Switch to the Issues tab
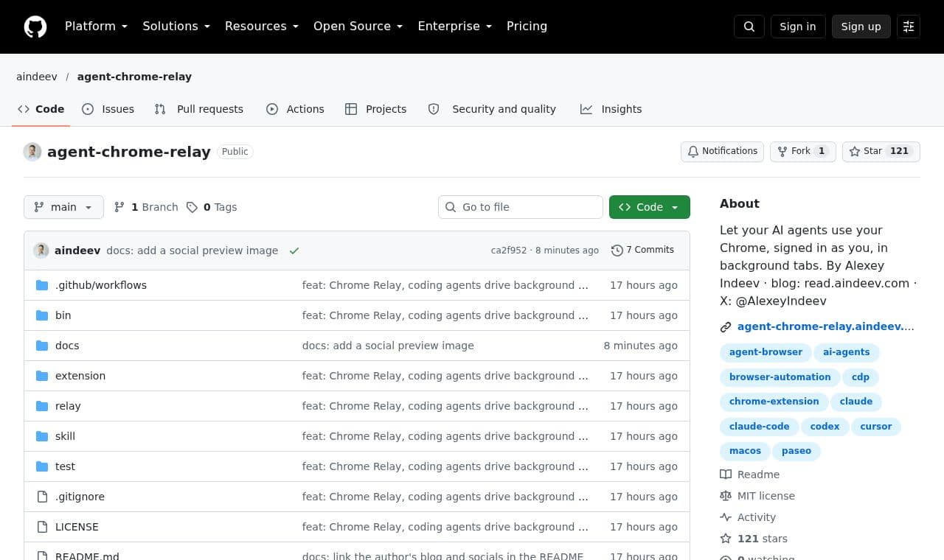The width and height of the screenshot is (944, 560). (x=108, y=109)
